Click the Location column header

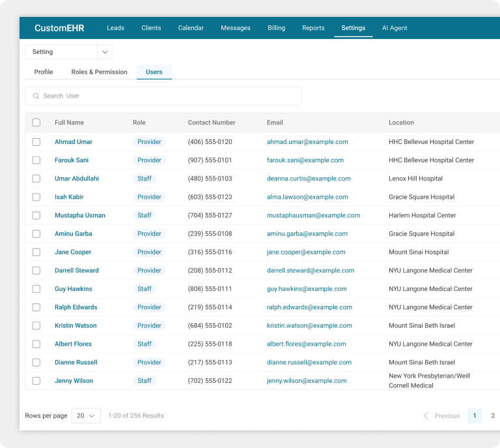point(401,122)
